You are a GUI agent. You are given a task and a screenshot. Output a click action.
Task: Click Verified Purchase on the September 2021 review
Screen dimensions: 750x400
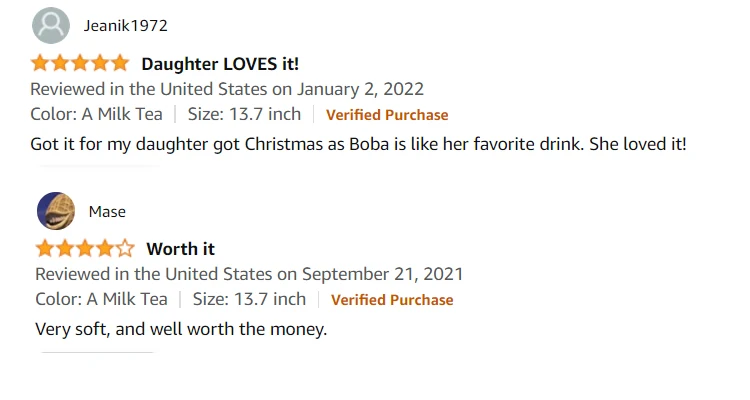pos(392,300)
